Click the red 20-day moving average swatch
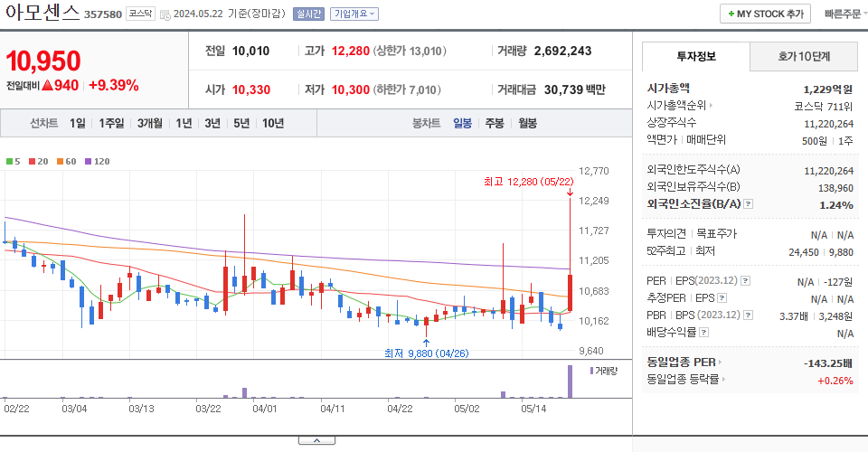This screenshot has width=868, height=452. [x=33, y=162]
